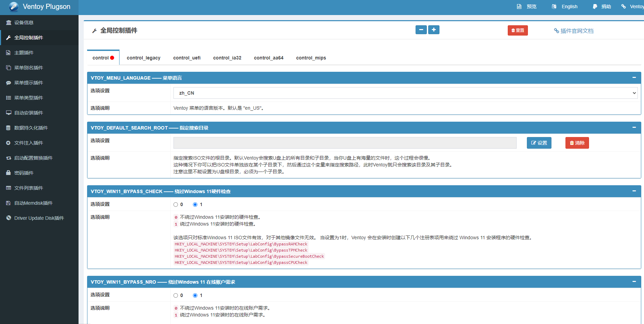This screenshot has height=324, width=644.
Task: Select 0 for VTOY_WIN11_BYPASS_NRO
Action: pyautogui.click(x=176, y=295)
